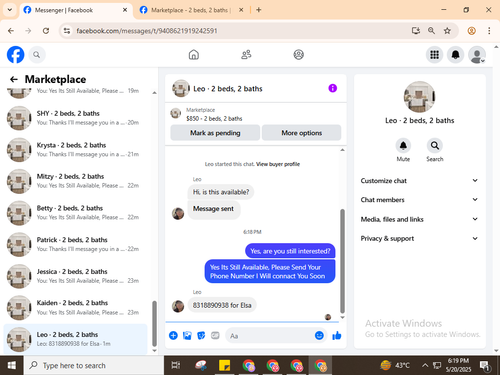500x375 pixels.
Task: Reload the browser page
Action: [x=46, y=31]
